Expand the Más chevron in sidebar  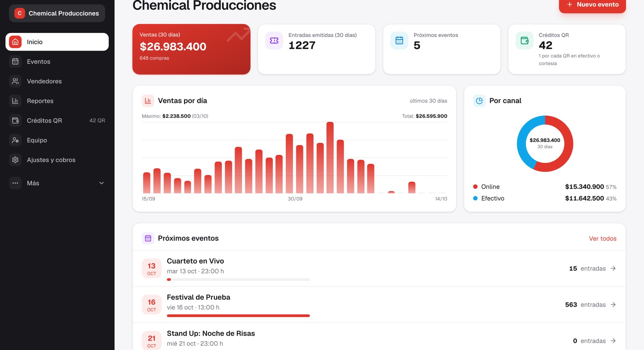click(101, 183)
